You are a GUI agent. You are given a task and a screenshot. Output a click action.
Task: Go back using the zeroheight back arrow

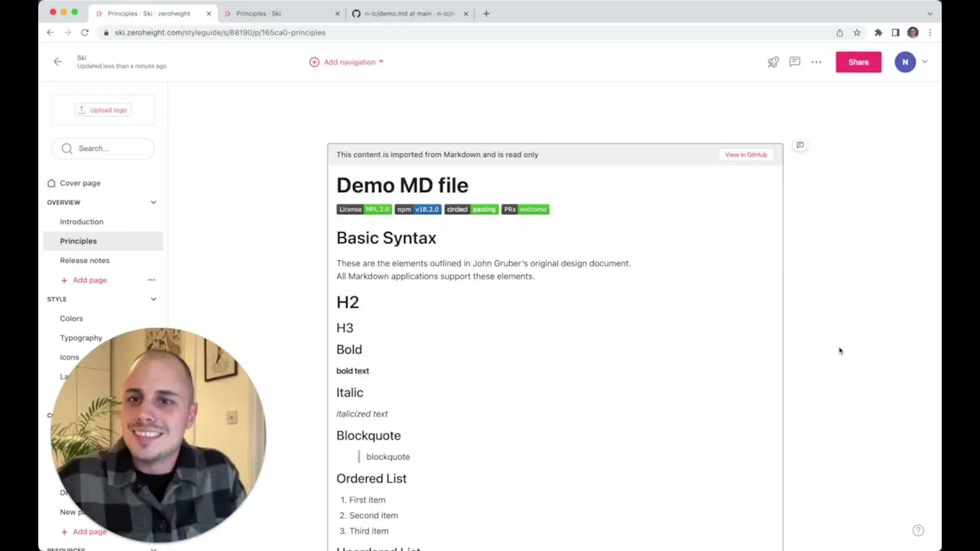tap(58, 62)
